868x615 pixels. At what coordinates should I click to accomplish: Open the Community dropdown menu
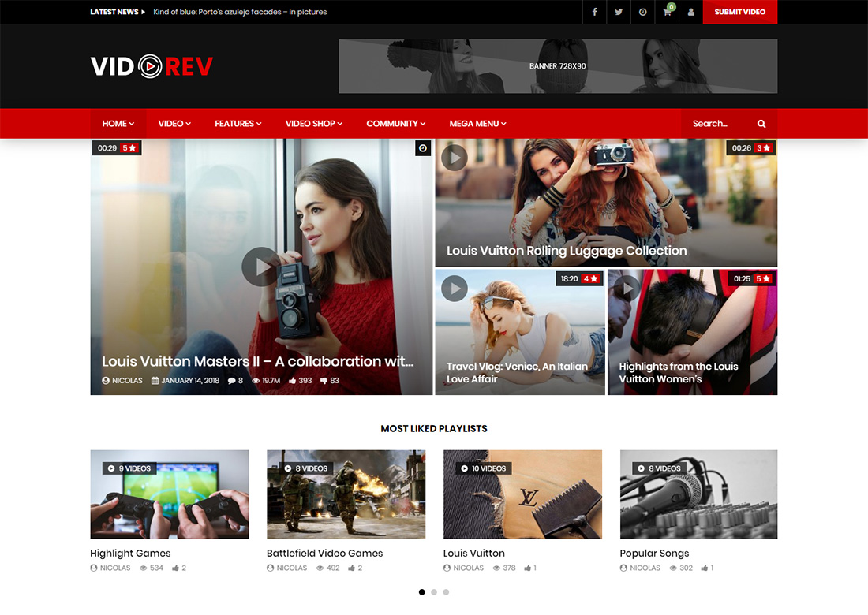click(x=396, y=123)
